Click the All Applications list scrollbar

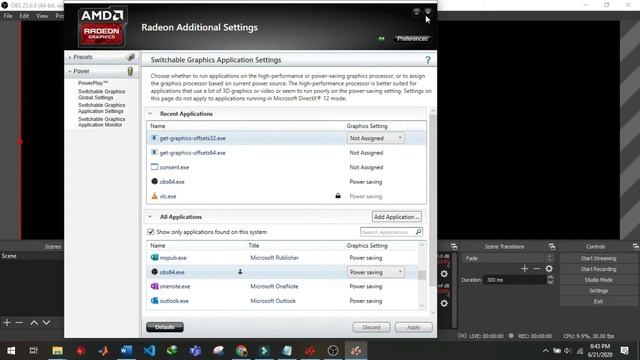click(x=422, y=276)
